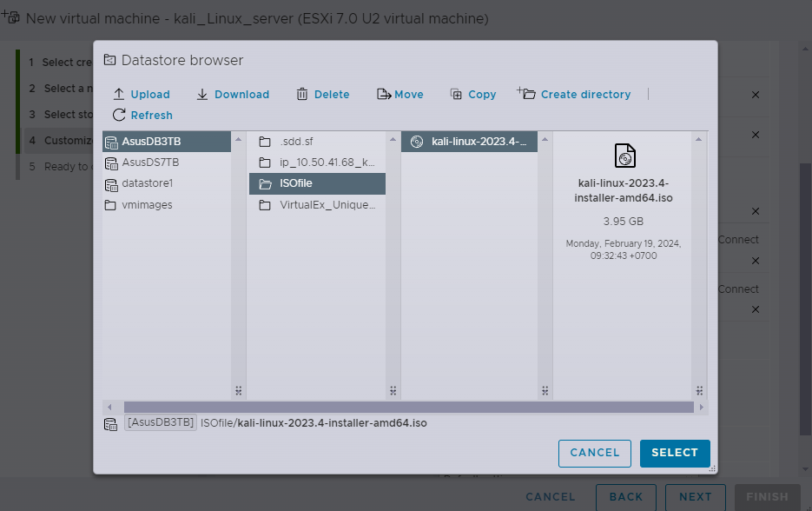Click the Download arrow icon
This screenshot has width=812, height=511.
202,94
